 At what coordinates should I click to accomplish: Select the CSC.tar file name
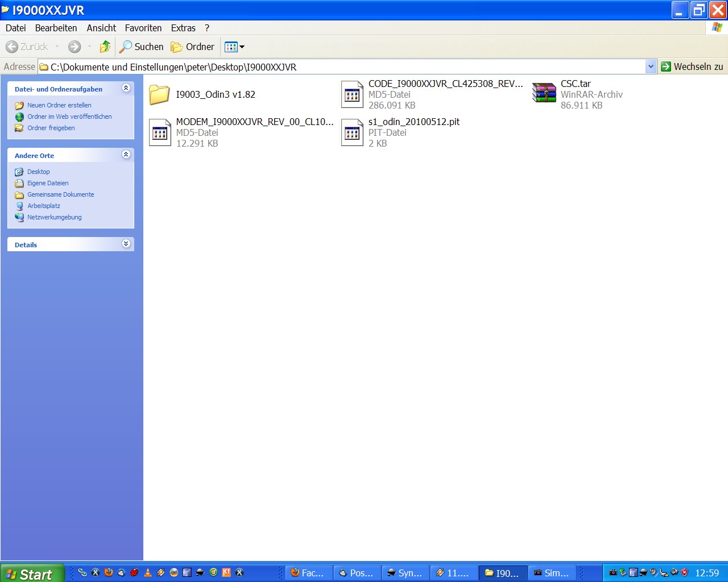point(576,84)
